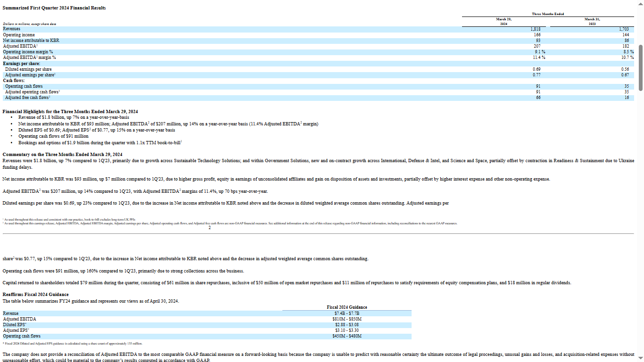Click the 0.77 adjusted EPS value
The image size is (644, 362).
coord(537,75)
